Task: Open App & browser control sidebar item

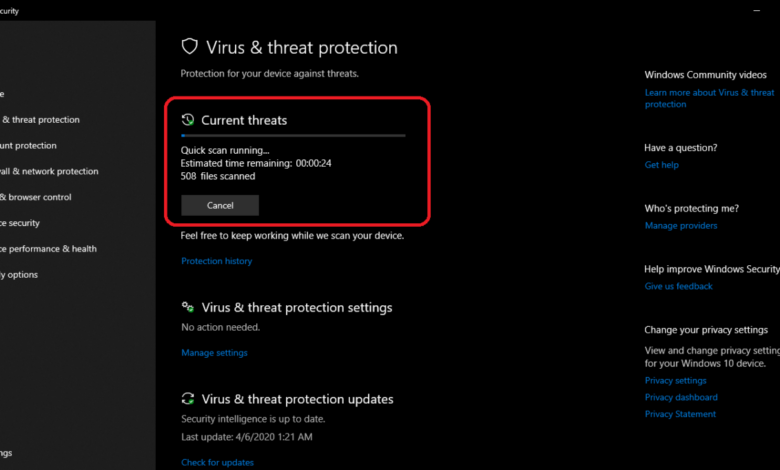Action: [x=36, y=197]
